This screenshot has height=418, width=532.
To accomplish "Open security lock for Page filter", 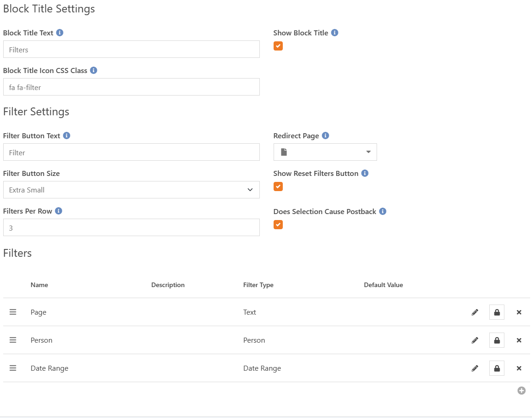I will [497, 312].
